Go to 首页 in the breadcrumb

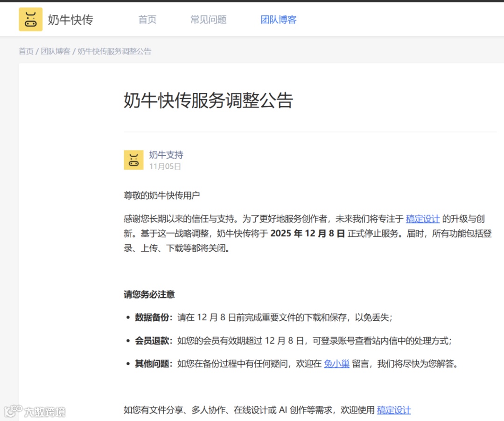[26, 51]
